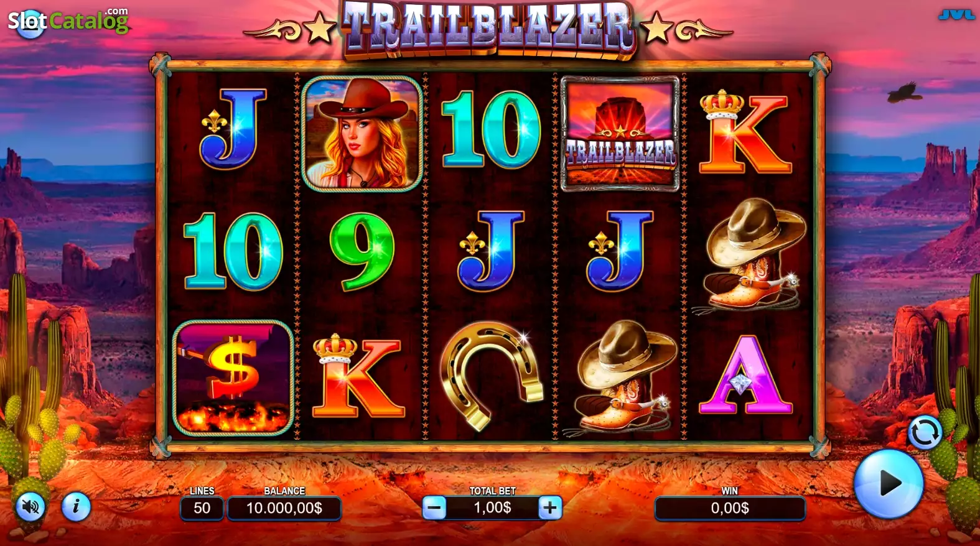Open the info paytable button
This screenshot has height=546, width=980.
[x=76, y=507]
